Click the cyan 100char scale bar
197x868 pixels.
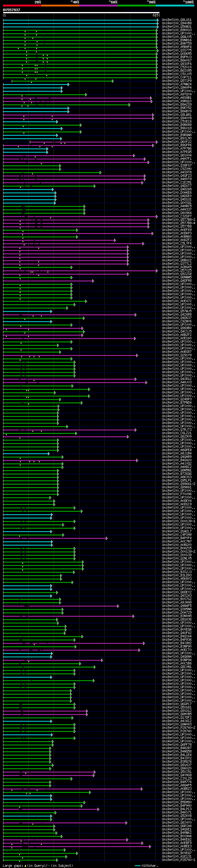[x=138, y=865]
